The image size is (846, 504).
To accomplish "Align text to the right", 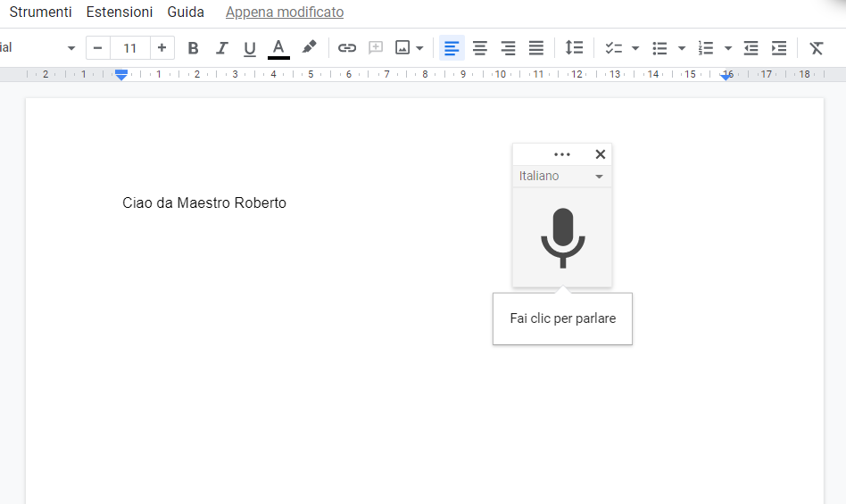I will coord(508,48).
